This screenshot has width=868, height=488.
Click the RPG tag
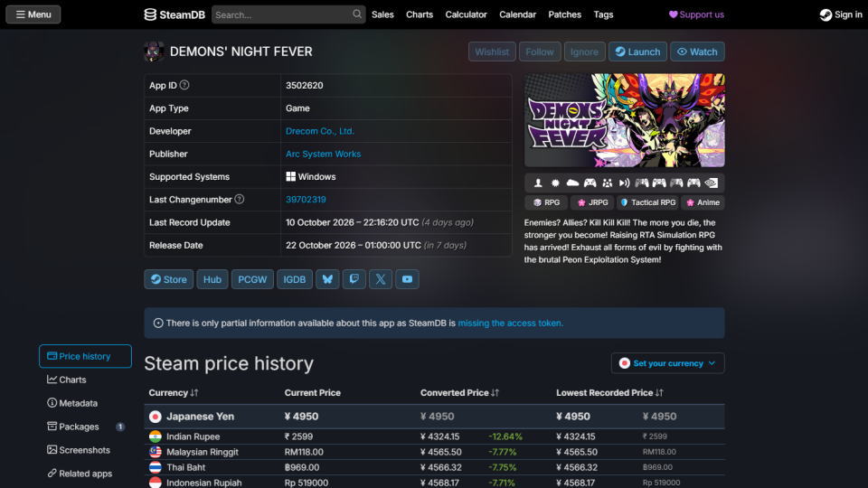(546, 202)
